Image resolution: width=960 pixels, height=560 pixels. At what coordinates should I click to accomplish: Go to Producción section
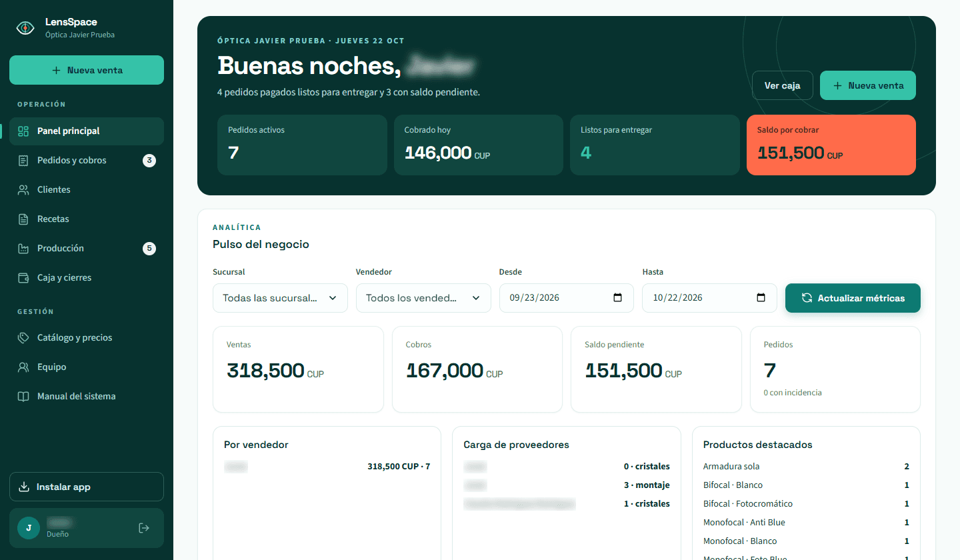click(87, 249)
